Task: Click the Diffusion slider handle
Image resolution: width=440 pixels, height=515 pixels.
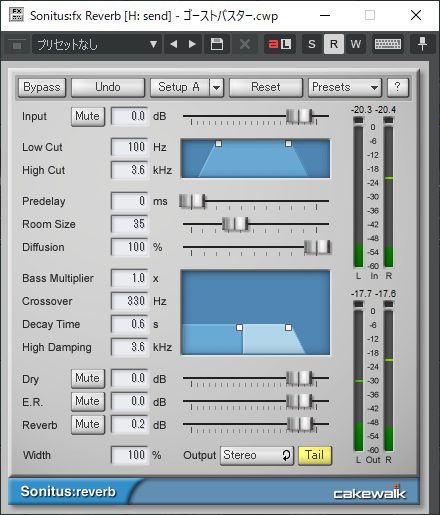Action: point(318,247)
